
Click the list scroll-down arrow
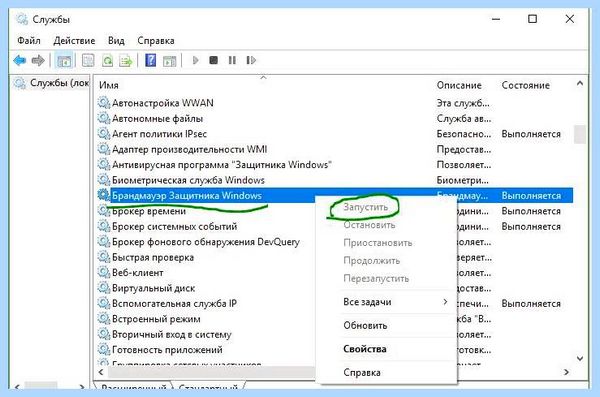tap(580, 359)
